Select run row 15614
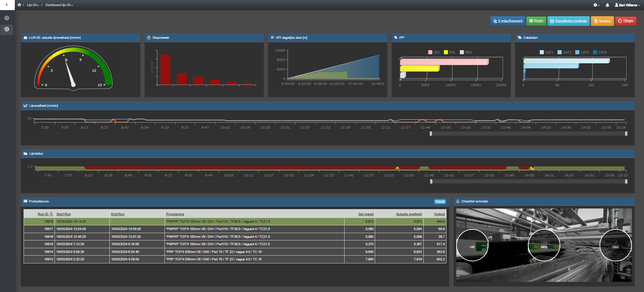 pos(235,252)
